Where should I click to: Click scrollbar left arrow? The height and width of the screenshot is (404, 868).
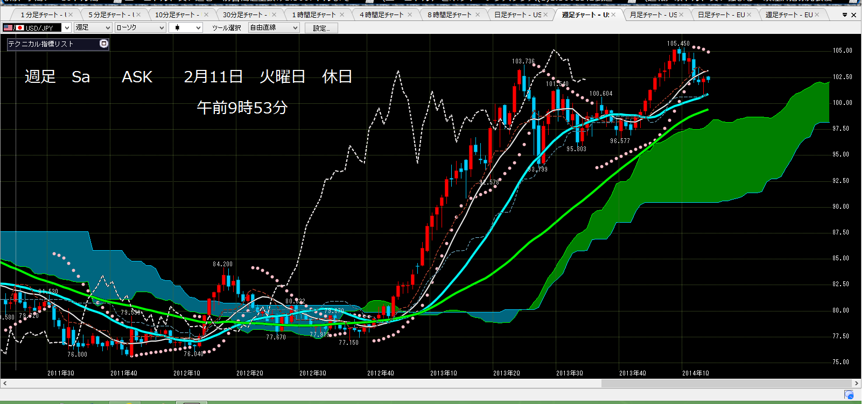5,384
